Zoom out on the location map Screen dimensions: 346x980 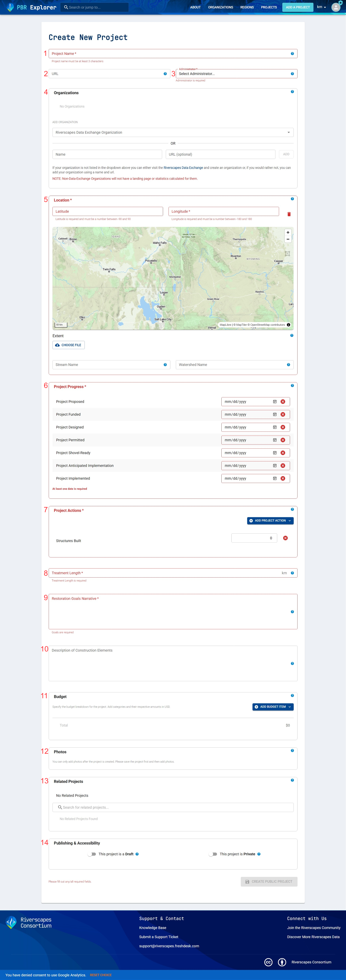(288, 239)
